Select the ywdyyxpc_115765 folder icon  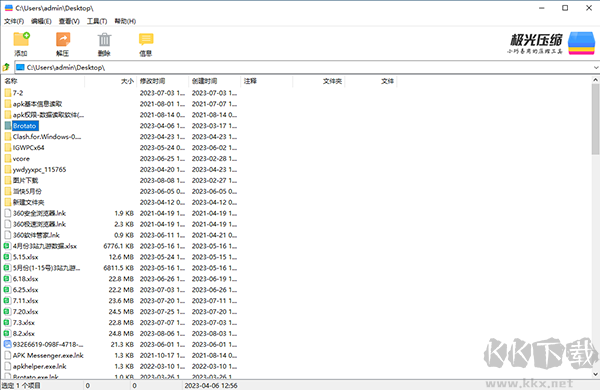point(8,170)
